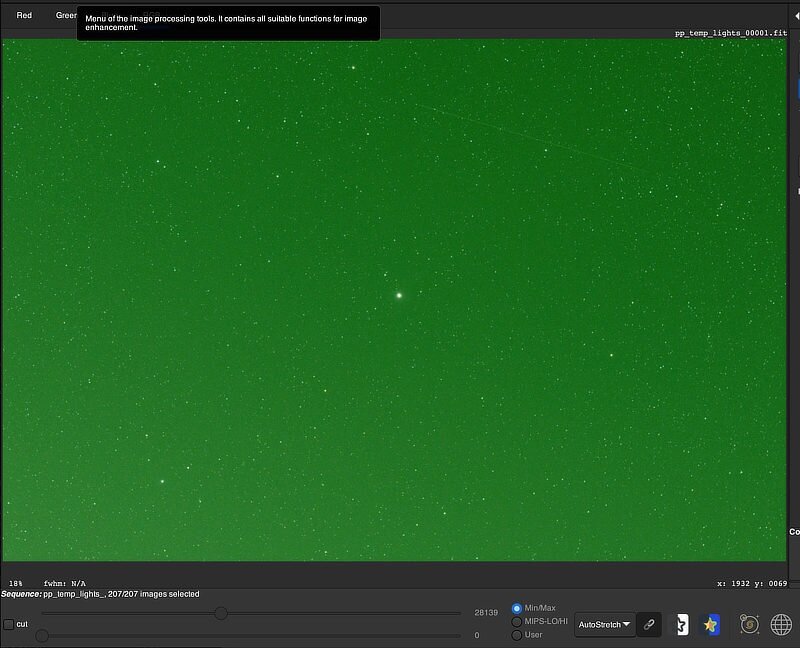
Task: Click the circular target icon beside the globe
Action: (749, 624)
